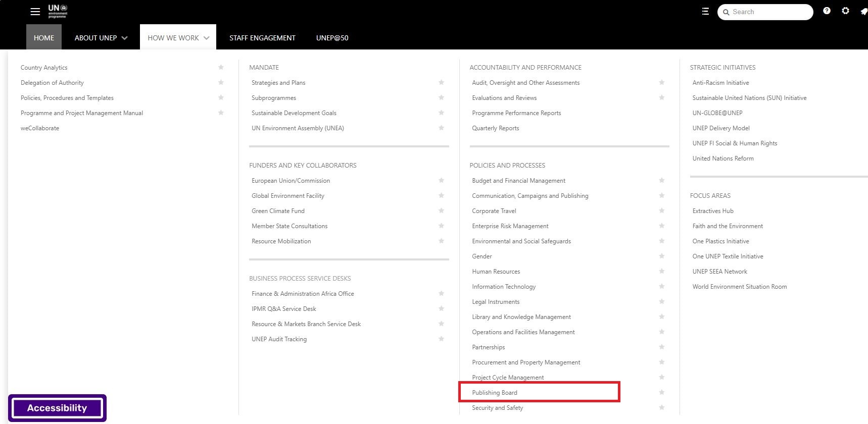The image size is (868, 424).
Task: Star IPMR Q&A Service Desk
Action: point(441,308)
